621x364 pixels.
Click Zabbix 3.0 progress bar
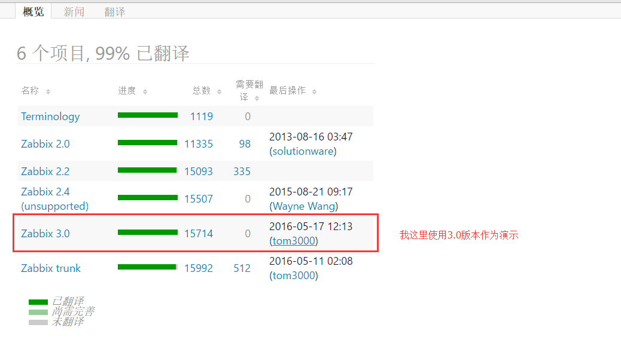click(148, 233)
